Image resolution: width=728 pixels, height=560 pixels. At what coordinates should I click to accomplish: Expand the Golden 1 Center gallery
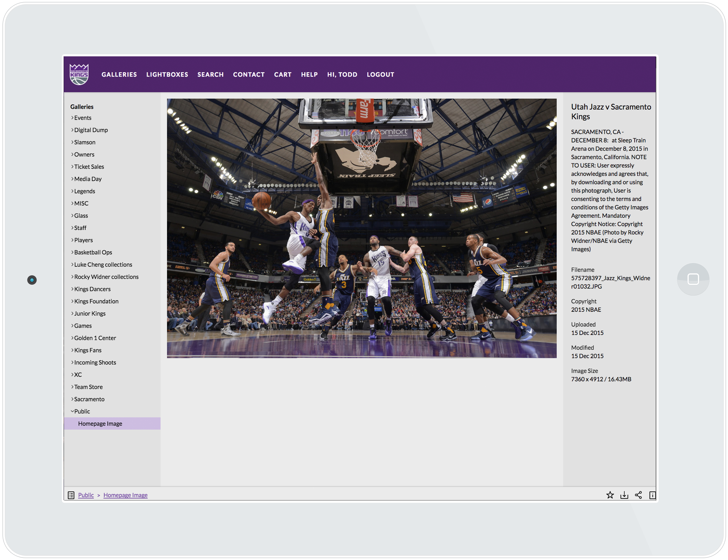[x=95, y=338]
